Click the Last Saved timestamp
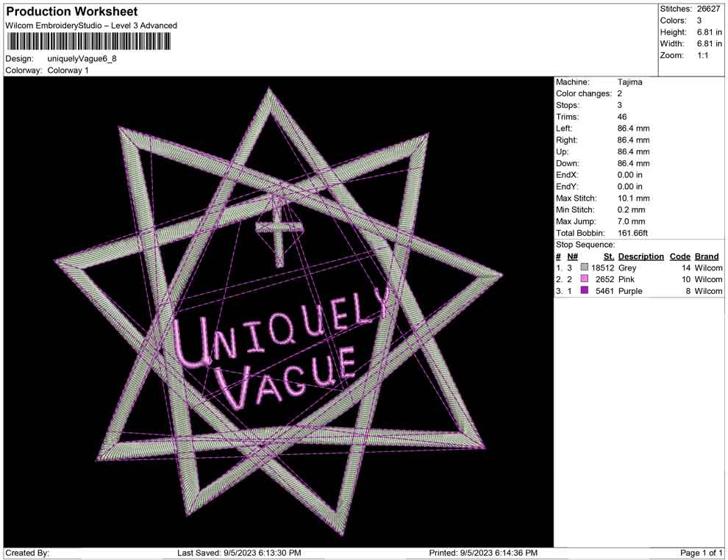Screen dimensions: 728x560 click(238, 553)
